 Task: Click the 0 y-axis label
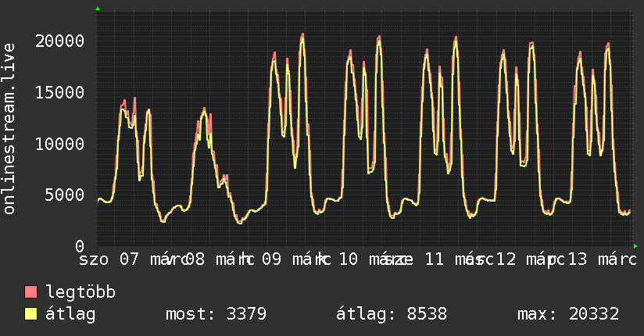(x=80, y=246)
